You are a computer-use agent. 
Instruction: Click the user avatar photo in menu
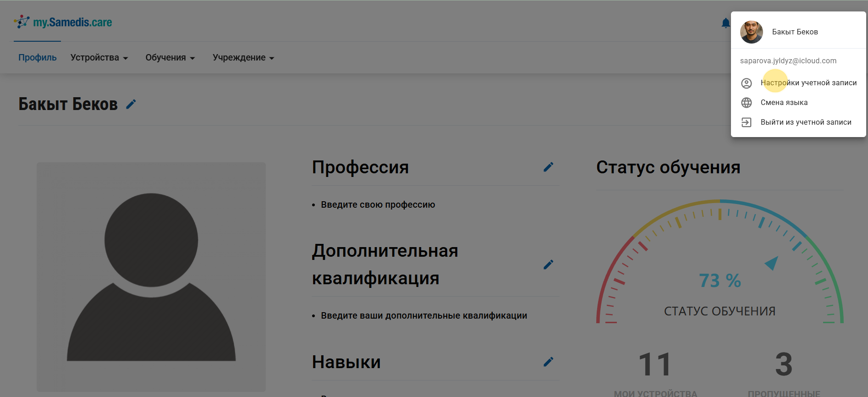click(751, 32)
